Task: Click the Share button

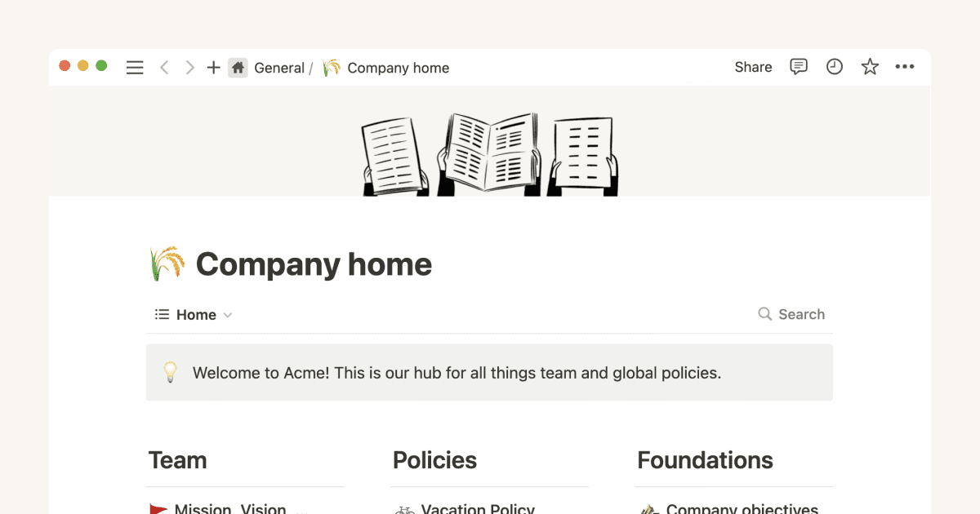Action: 752,67
